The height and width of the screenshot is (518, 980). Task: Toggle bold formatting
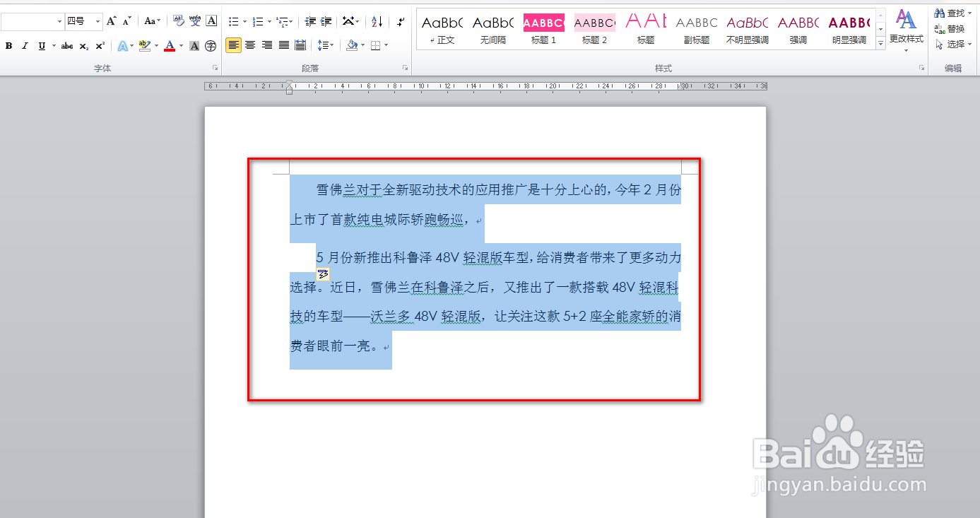pyautogui.click(x=9, y=46)
